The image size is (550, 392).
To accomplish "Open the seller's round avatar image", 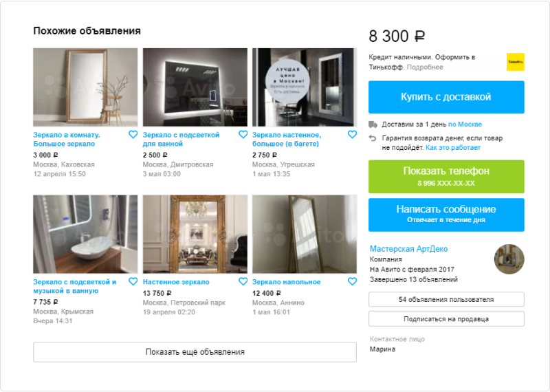I will pos(509,259).
